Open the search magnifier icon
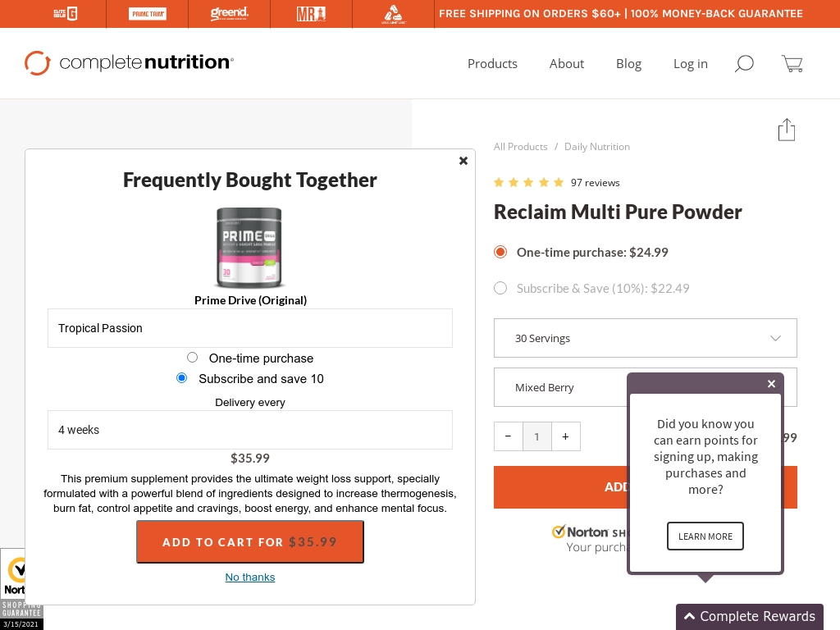The height and width of the screenshot is (630, 840). tap(744, 63)
